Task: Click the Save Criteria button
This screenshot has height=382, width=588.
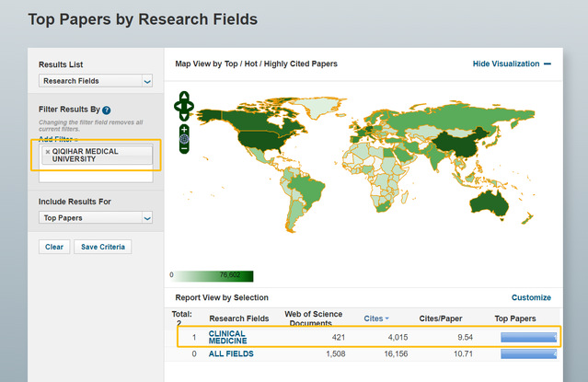Action: click(x=103, y=247)
